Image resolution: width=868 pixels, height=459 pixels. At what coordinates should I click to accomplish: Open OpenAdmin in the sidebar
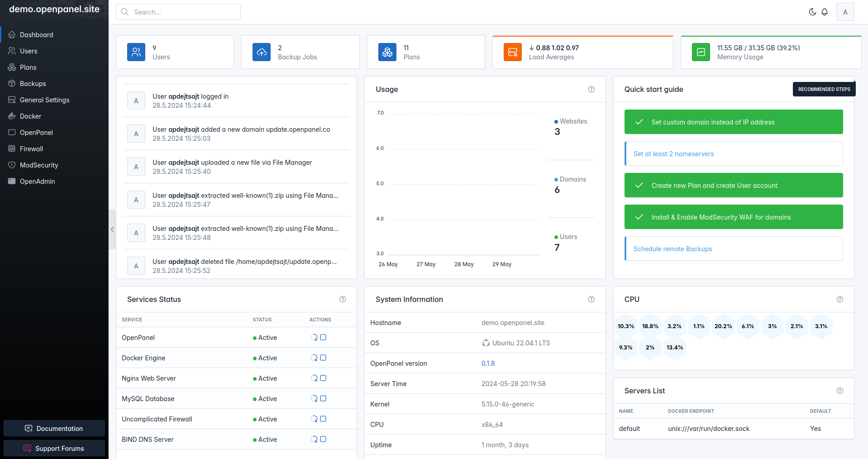click(x=54, y=182)
